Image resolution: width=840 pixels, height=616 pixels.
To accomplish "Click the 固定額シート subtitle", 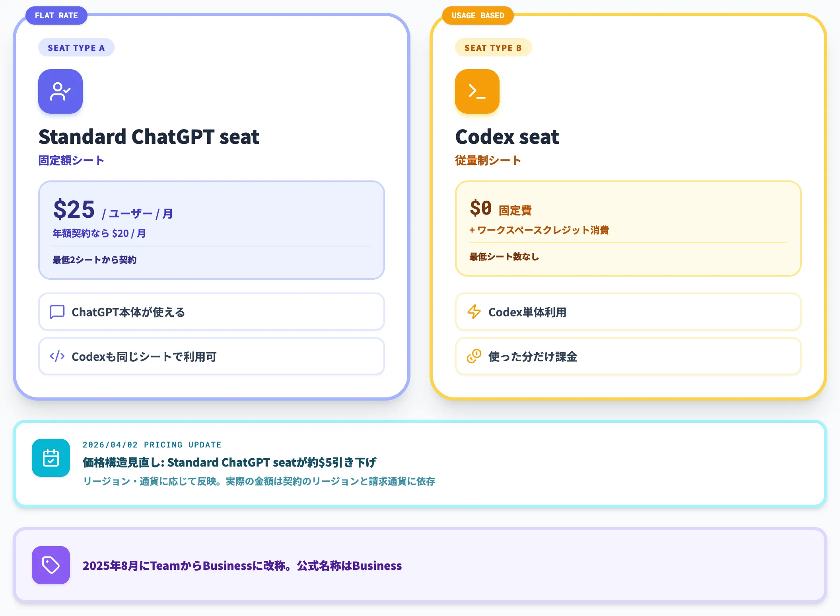I will click(71, 161).
